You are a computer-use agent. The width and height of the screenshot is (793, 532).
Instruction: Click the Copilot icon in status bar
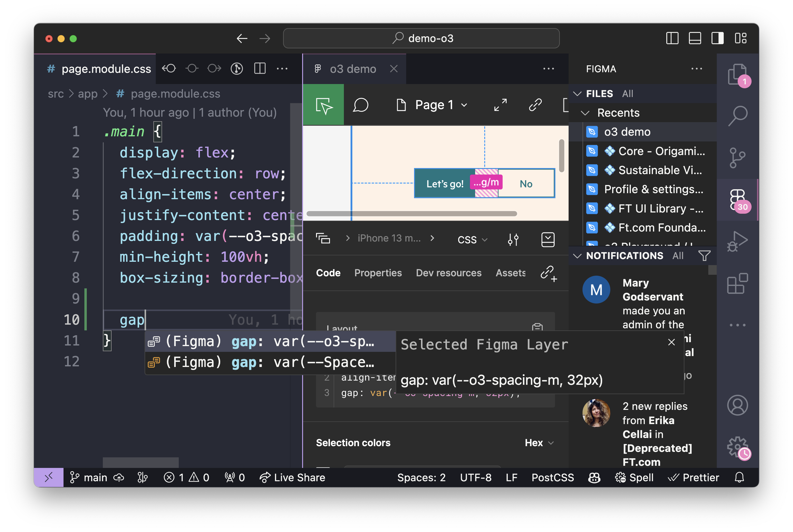coord(594,477)
